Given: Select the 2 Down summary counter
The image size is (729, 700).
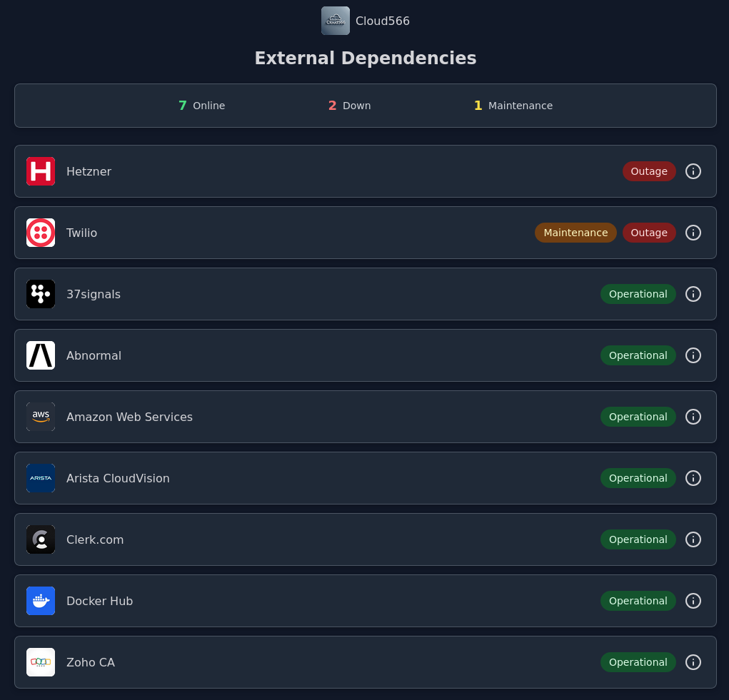Looking at the screenshot, I should click(349, 106).
